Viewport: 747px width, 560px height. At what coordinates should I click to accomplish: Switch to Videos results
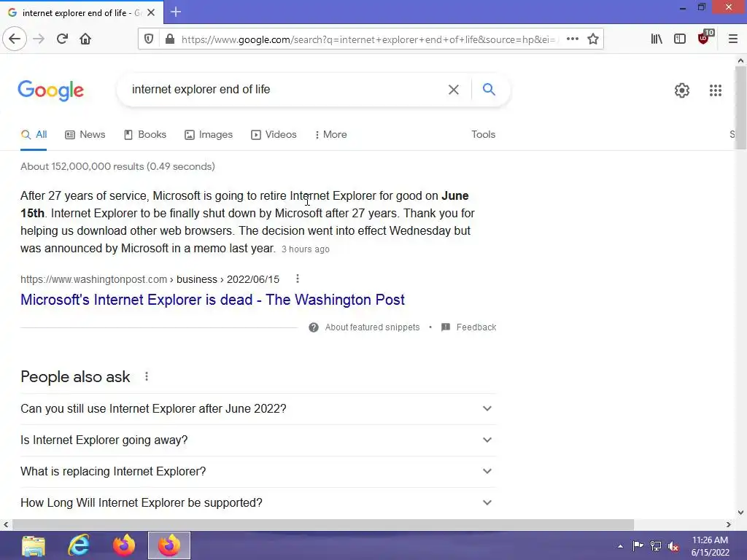click(274, 135)
